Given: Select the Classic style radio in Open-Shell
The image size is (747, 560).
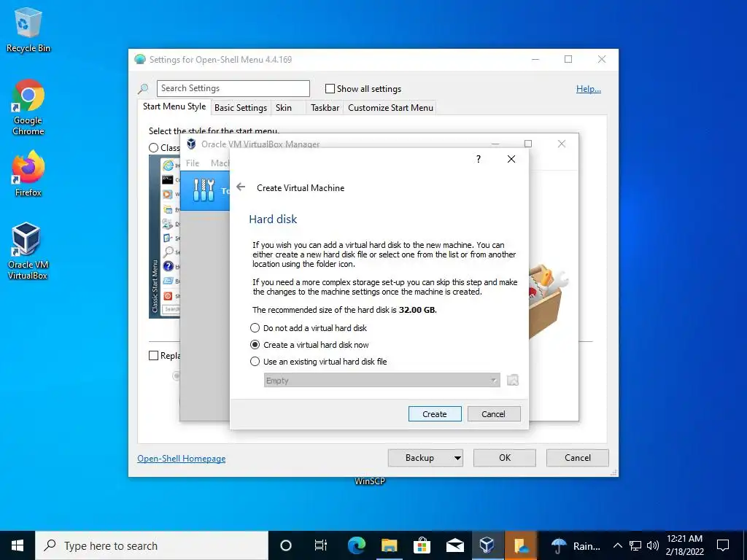Looking at the screenshot, I should 153,147.
